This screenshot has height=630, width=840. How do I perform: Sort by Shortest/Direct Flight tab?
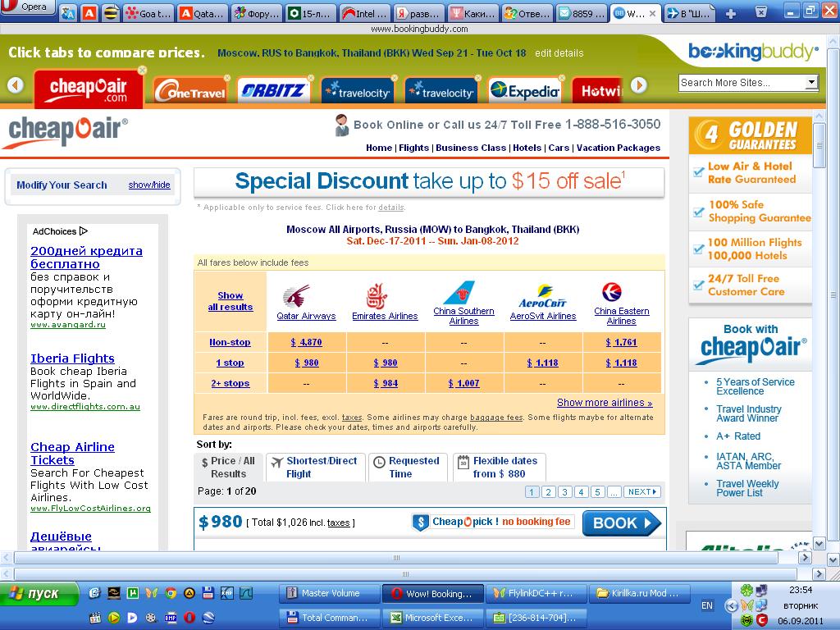316,467
